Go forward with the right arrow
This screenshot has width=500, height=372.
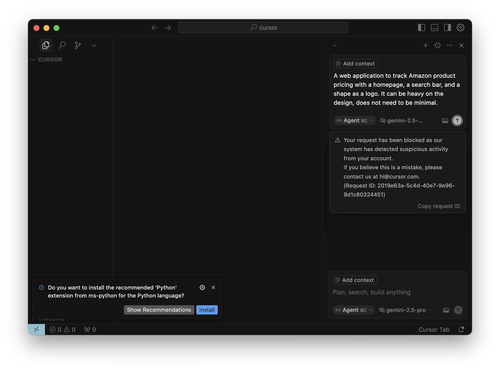pos(168,28)
